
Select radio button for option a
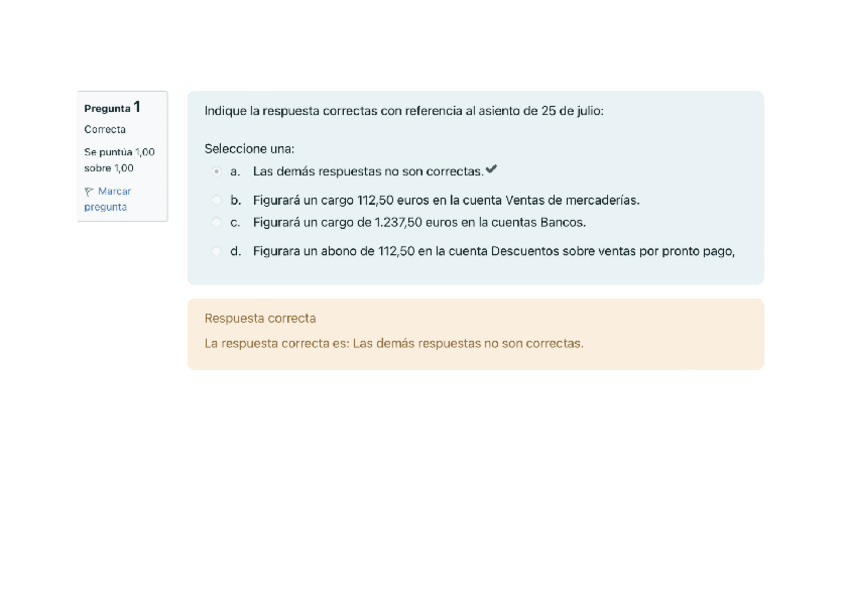coord(216,172)
